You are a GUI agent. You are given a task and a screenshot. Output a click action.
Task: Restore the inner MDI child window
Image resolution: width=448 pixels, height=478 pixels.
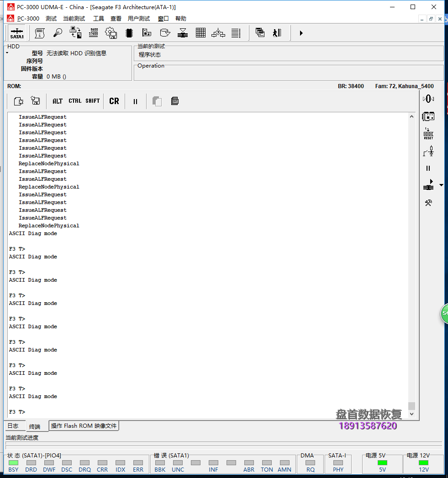(x=431, y=19)
